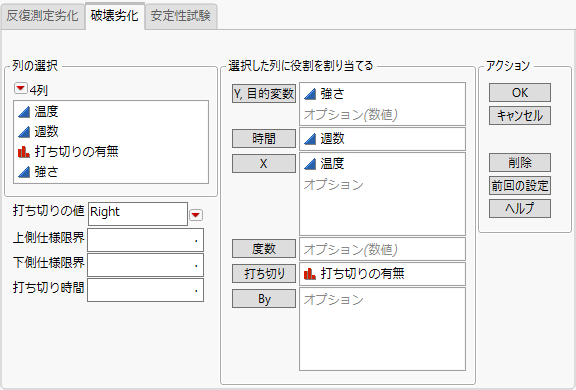Select 週数 in the column selection list

pyautogui.click(x=46, y=131)
